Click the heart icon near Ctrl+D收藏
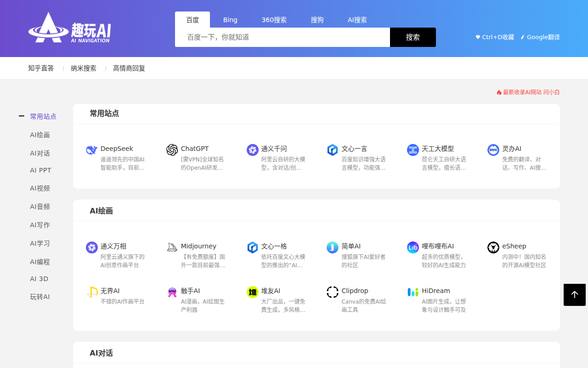588x368 pixels. [x=478, y=37]
